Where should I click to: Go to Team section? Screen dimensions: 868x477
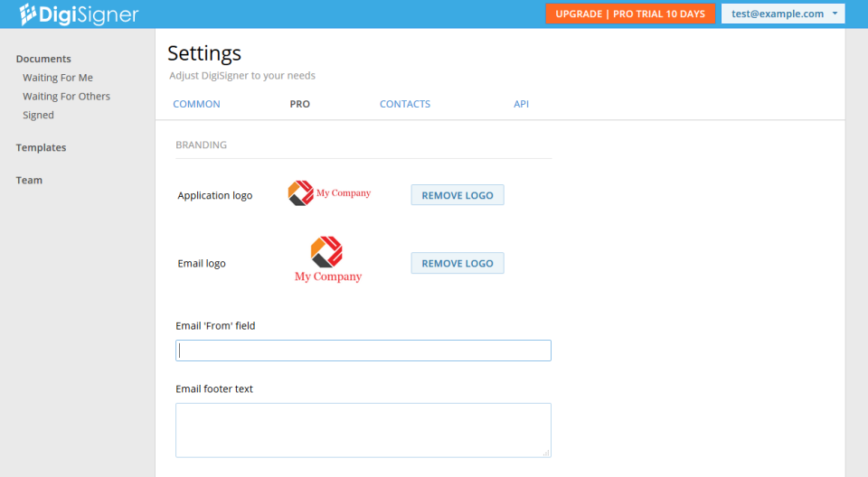pyautogui.click(x=29, y=181)
